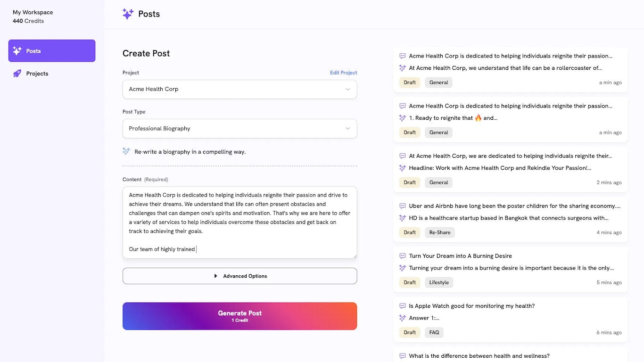The height and width of the screenshot is (362, 644).
Task: Click the sparkle icon beside the Re-write biography description
Action: 126,151
